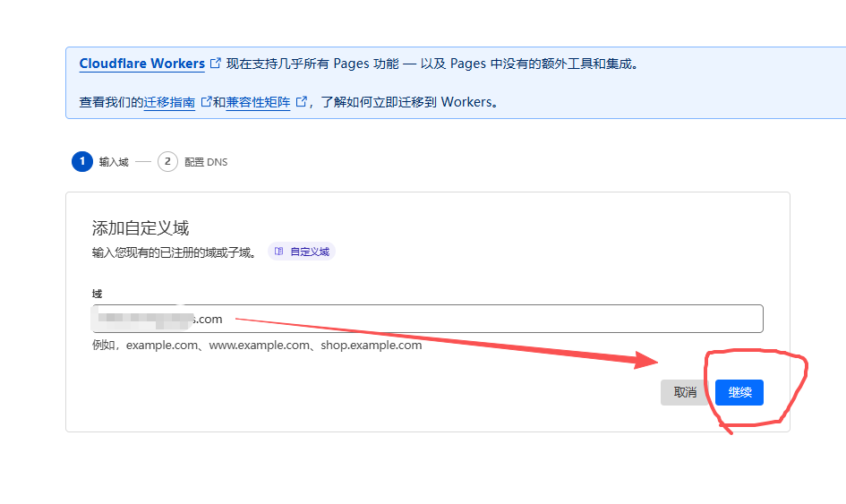Open the 兼容性矩阵 compatibility matrix link

(258, 102)
